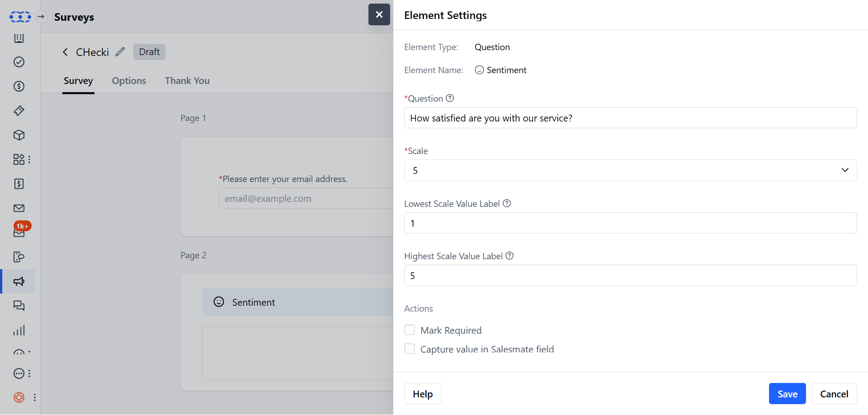Click the Actions section label

click(418, 308)
